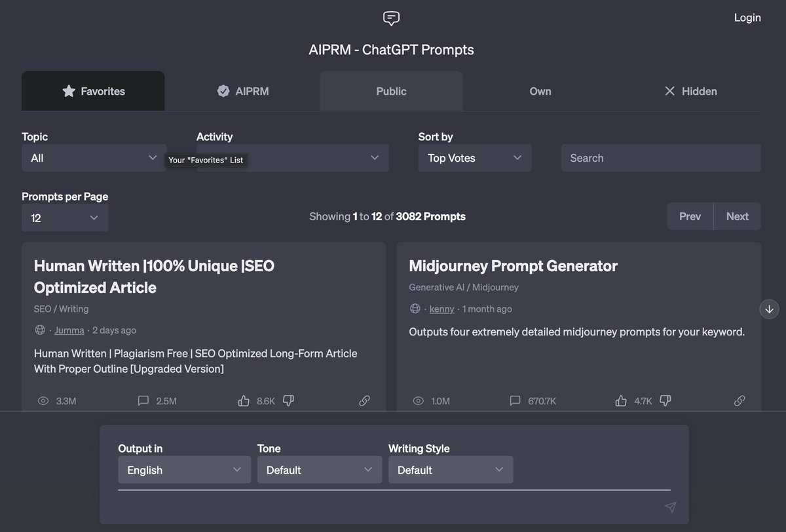Click views eye icon showing 1.0M
This screenshot has width=786, height=532.
419,401
